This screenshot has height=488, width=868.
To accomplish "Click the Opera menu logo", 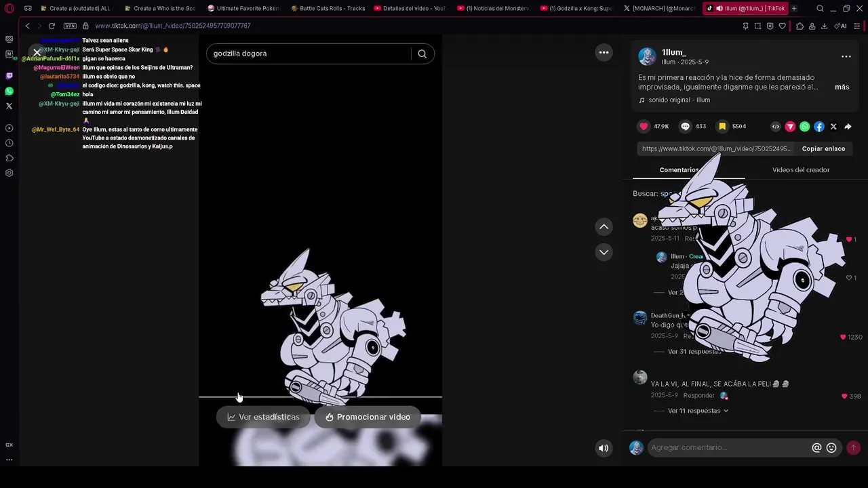I will point(9,9).
